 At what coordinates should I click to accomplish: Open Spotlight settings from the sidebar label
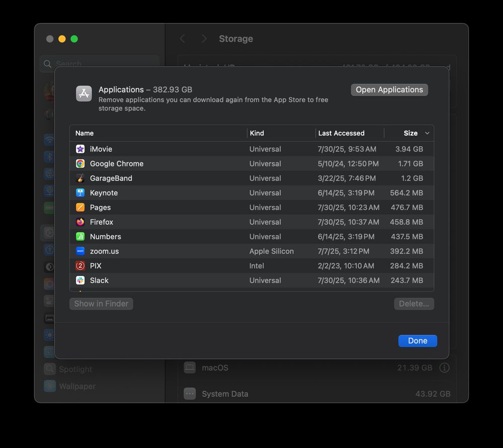click(76, 369)
